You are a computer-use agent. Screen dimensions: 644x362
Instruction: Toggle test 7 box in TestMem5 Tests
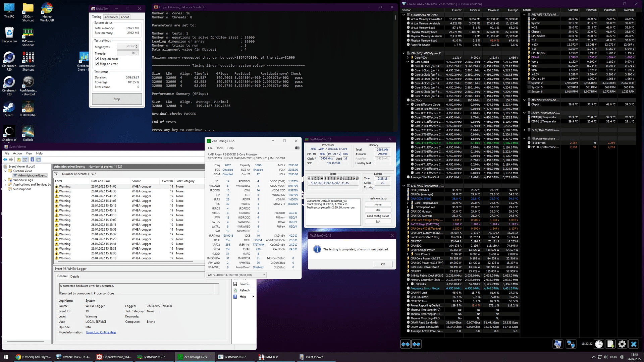pyautogui.click(x=331, y=179)
